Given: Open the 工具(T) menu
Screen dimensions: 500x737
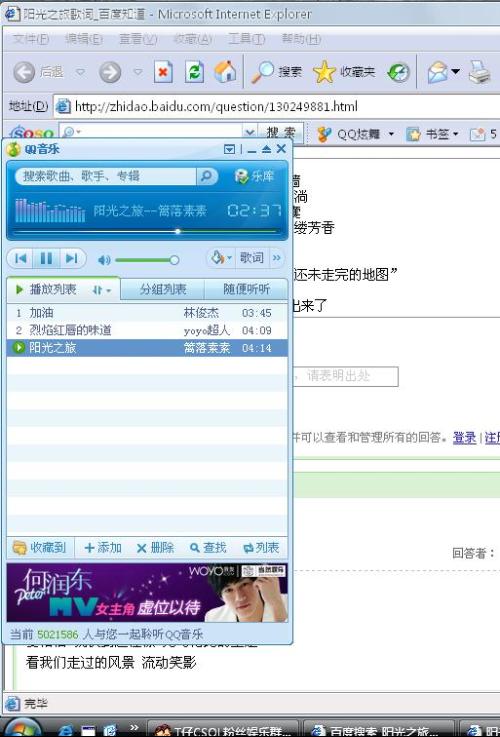Looking at the screenshot, I should [x=247, y=39].
